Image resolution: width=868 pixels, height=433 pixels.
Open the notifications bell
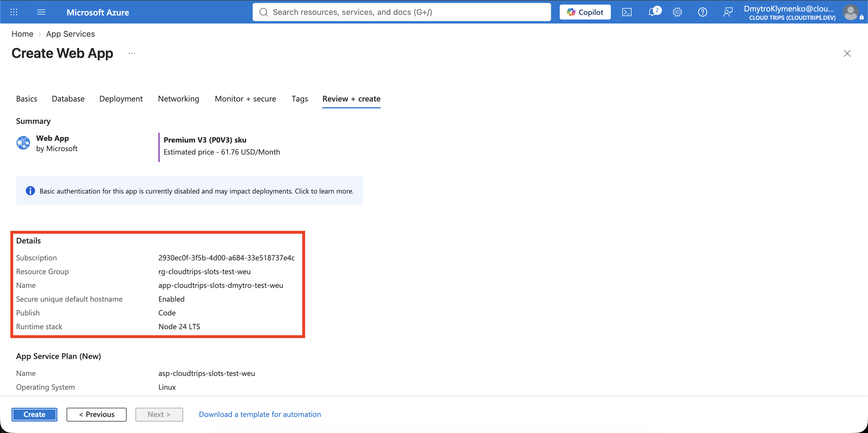(x=653, y=12)
